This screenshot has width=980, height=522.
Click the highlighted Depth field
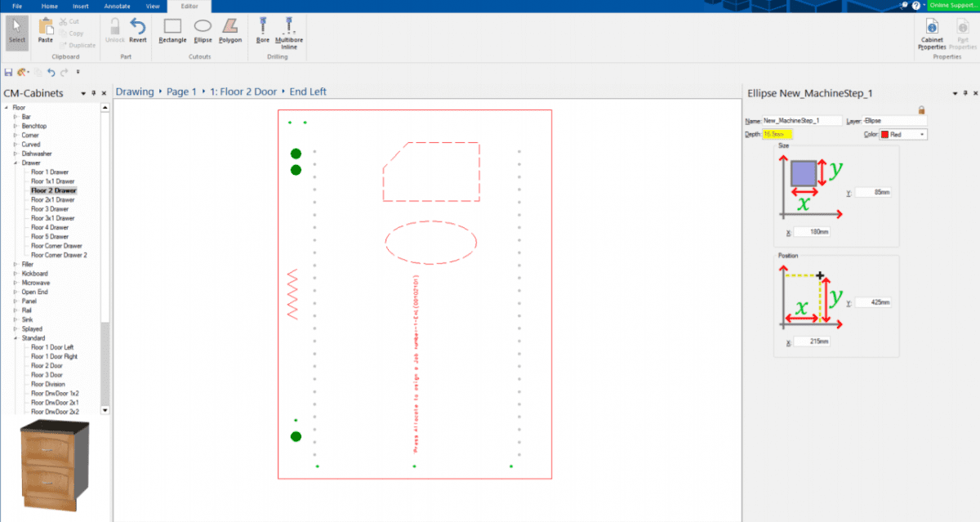pyautogui.click(x=777, y=134)
